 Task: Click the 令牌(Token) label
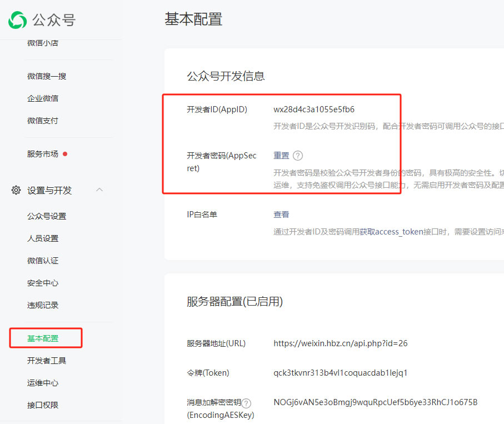[x=208, y=373]
